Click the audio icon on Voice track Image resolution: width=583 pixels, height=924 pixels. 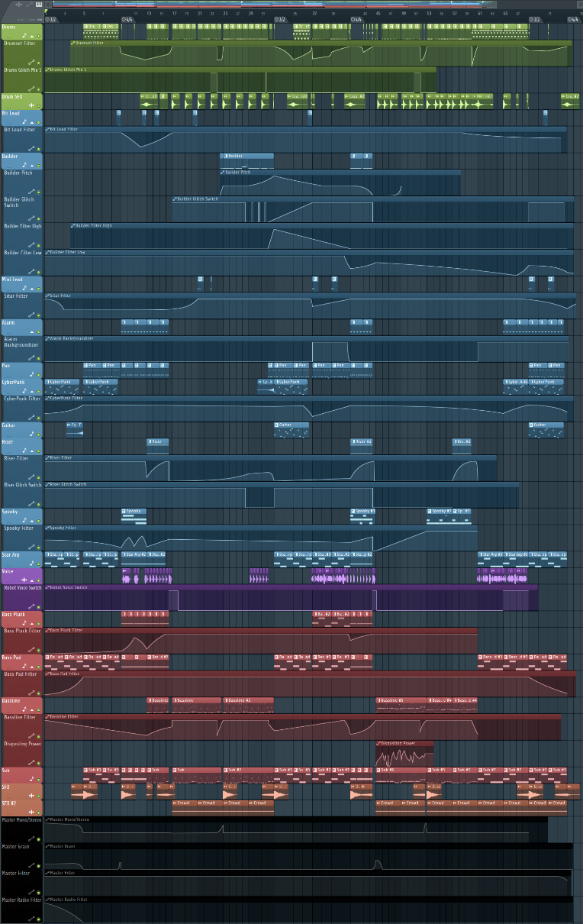[x=24, y=580]
